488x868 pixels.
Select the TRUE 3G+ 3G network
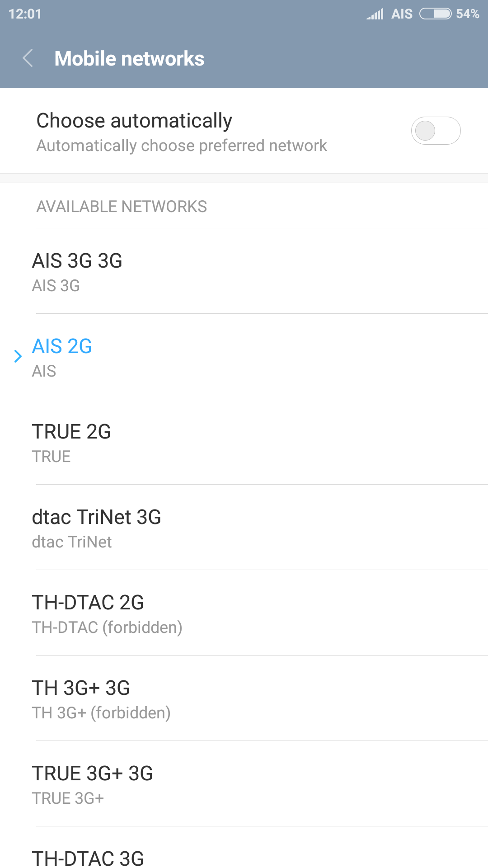tap(244, 784)
